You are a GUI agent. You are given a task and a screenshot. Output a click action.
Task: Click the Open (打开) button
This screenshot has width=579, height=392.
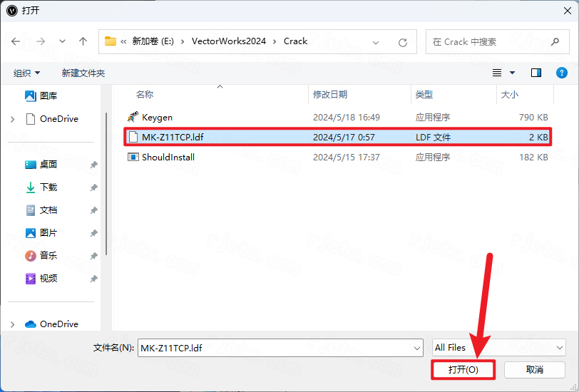coord(463,369)
